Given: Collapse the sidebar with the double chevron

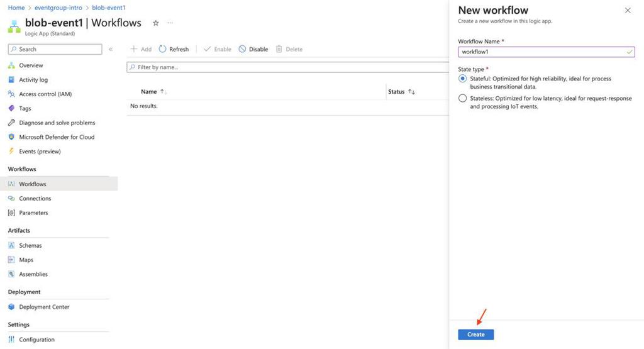Looking at the screenshot, I should pyautogui.click(x=111, y=49).
